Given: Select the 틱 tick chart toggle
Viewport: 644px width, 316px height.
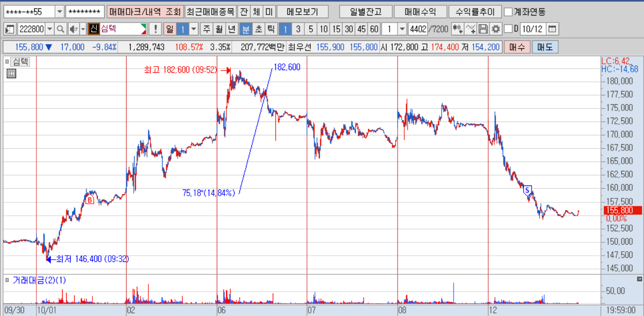Looking at the screenshot, I should pos(270,29).
